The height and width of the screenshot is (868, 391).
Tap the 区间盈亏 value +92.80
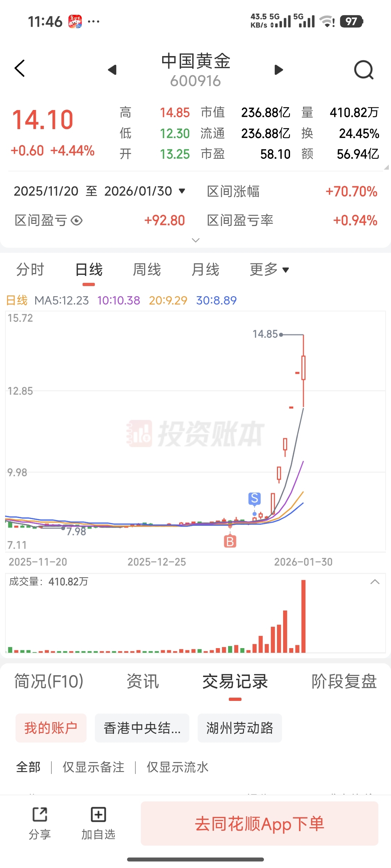pos(165,220)
